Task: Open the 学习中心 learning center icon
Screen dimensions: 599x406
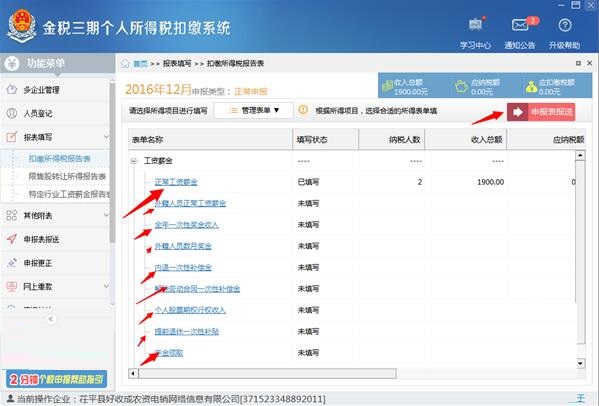Action: pos(476,25)
